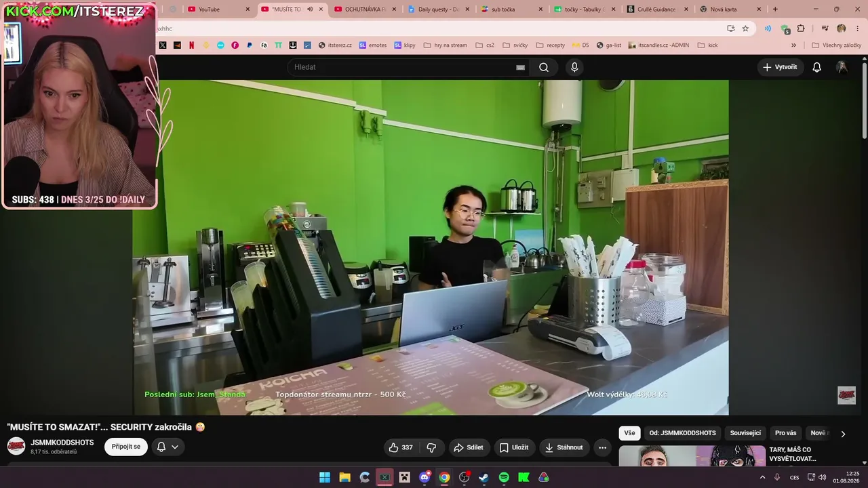Switch to the točky - Tabulky tab

point(585,9)
